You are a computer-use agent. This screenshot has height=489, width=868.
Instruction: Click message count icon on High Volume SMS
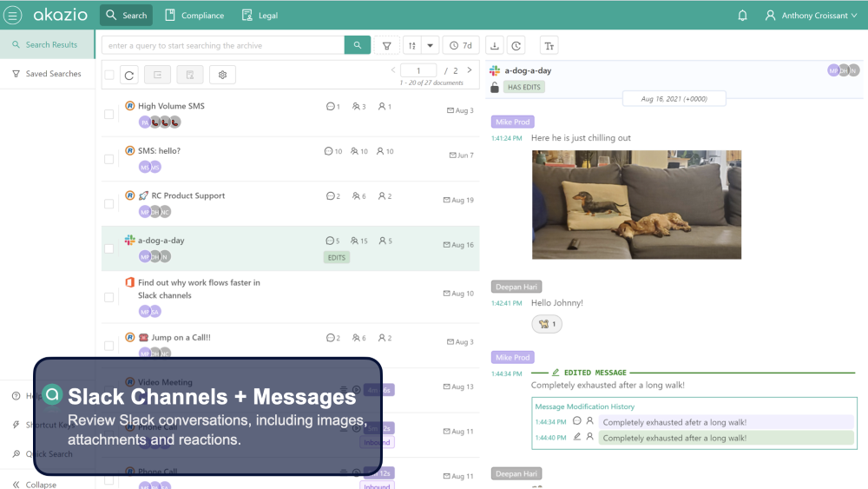[332, 106]
